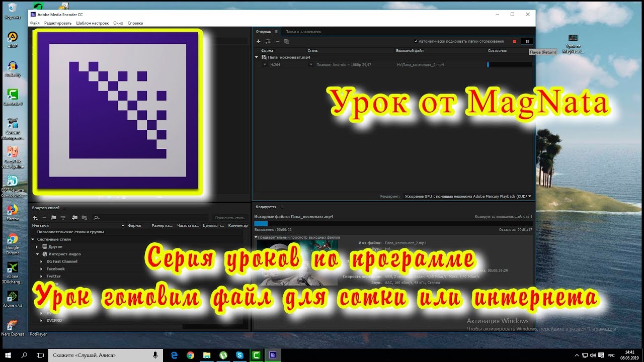Remove selected item from queue
Screen dimensions: 644x362
[277, 41]
